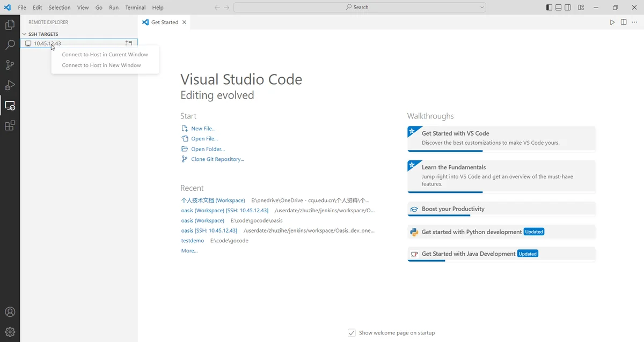The image size is (644, 342).
Task: Open the View menu
Action: pos(83,8)
